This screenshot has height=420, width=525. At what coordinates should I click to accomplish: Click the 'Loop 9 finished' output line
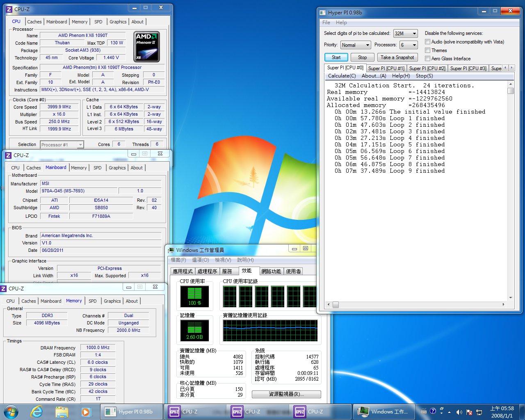tap(390, 171)
